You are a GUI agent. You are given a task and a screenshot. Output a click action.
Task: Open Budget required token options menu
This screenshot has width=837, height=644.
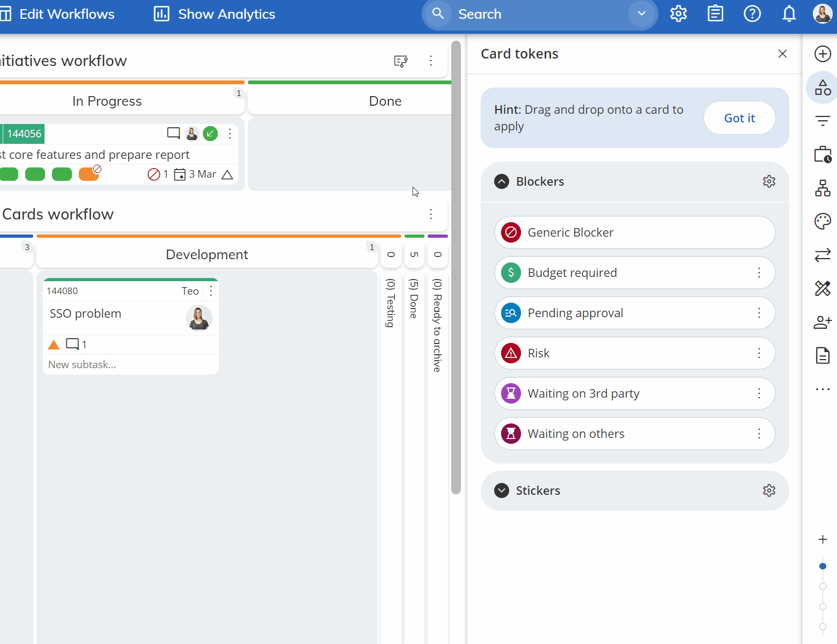[x=759, y=273]
